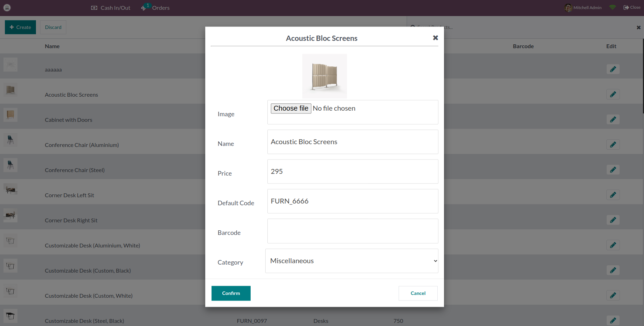Screen dimensions: 644x326
Task: Click the Wi-Fi connection status icon
Action: coord(613,7)
